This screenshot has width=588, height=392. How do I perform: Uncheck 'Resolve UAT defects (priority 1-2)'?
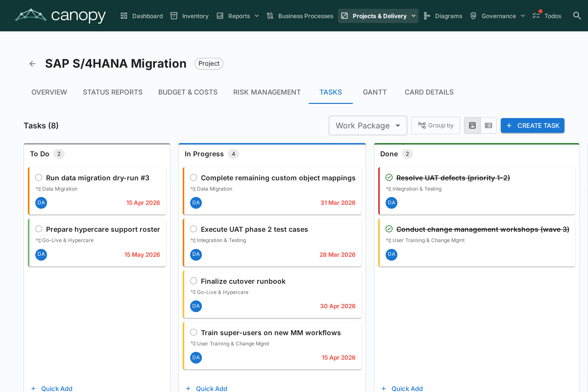tap(389, 177)
